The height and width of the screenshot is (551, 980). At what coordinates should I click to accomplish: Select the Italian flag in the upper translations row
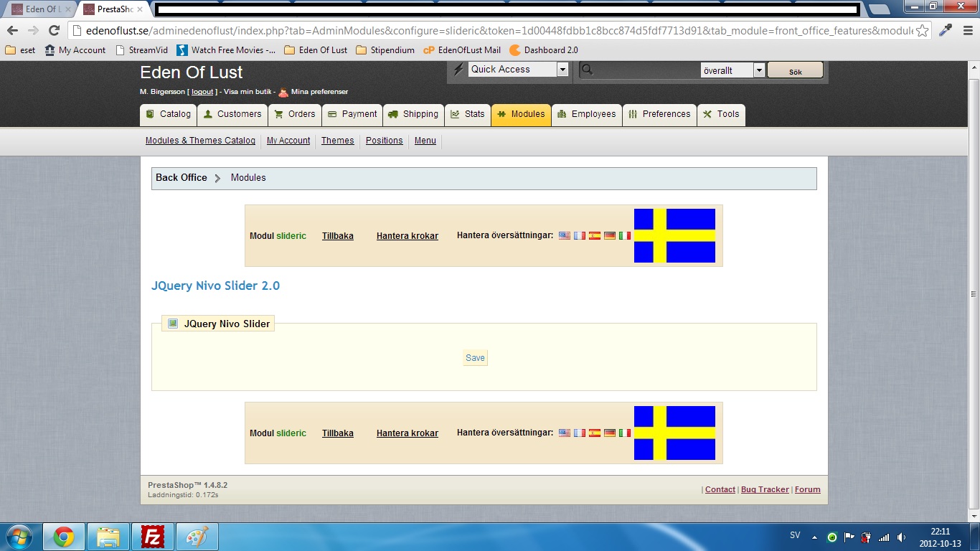click(625, 235)
